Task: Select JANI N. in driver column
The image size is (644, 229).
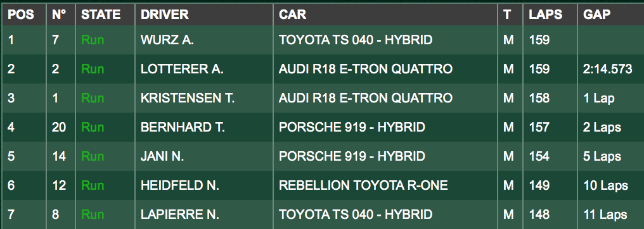Action: [162, 156]
